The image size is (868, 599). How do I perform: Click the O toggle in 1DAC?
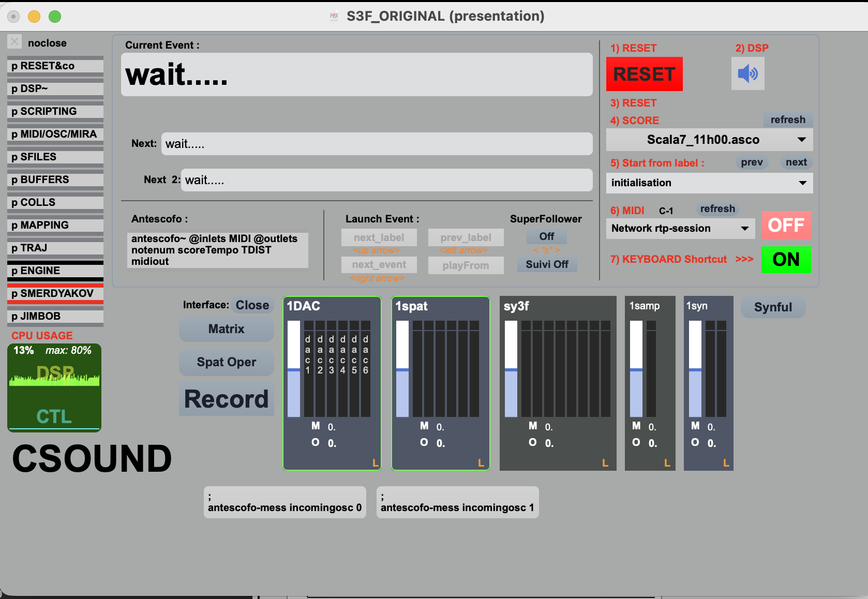pos(316,442)
